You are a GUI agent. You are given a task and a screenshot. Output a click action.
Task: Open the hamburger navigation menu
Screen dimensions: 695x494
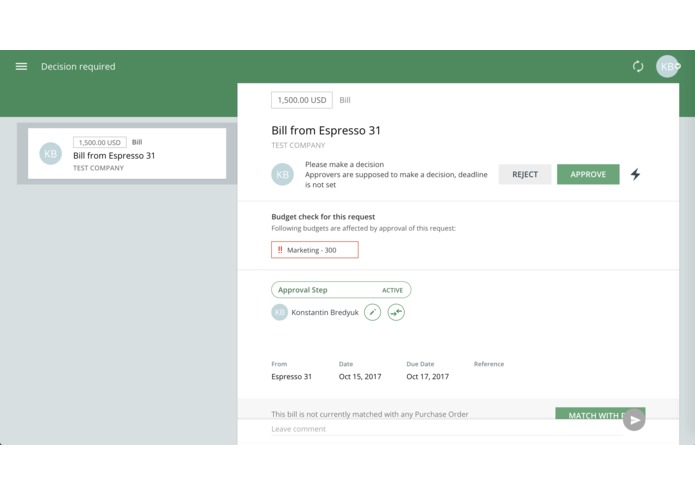(x=21, y=66)
